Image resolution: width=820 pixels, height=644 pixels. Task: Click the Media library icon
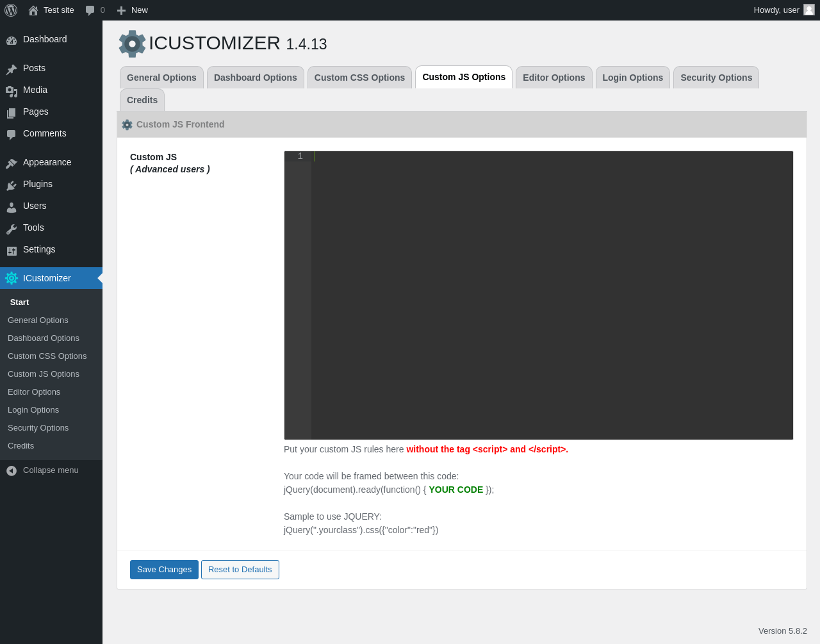point(12,90)
